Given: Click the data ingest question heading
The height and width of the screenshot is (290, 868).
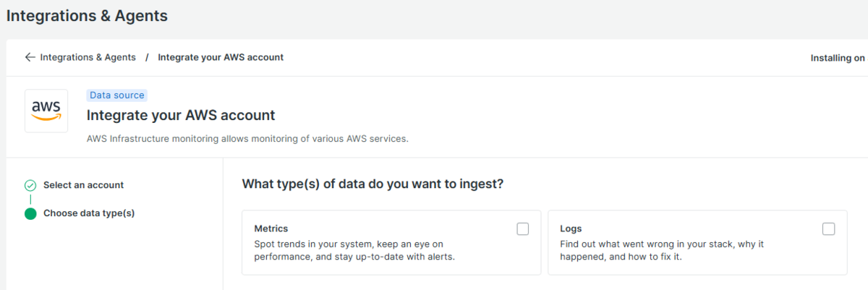Looking at the screenshot, I should click(x=373, y=184).
